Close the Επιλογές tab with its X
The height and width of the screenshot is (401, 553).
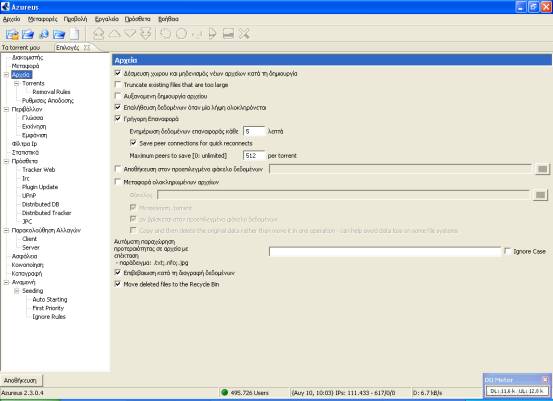tap(87, 47)
